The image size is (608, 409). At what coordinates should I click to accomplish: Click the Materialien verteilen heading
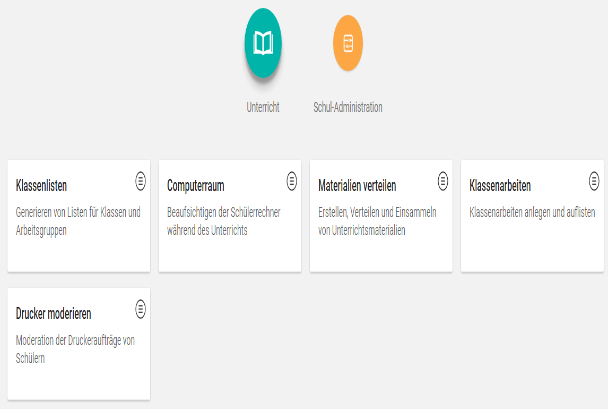357,186
